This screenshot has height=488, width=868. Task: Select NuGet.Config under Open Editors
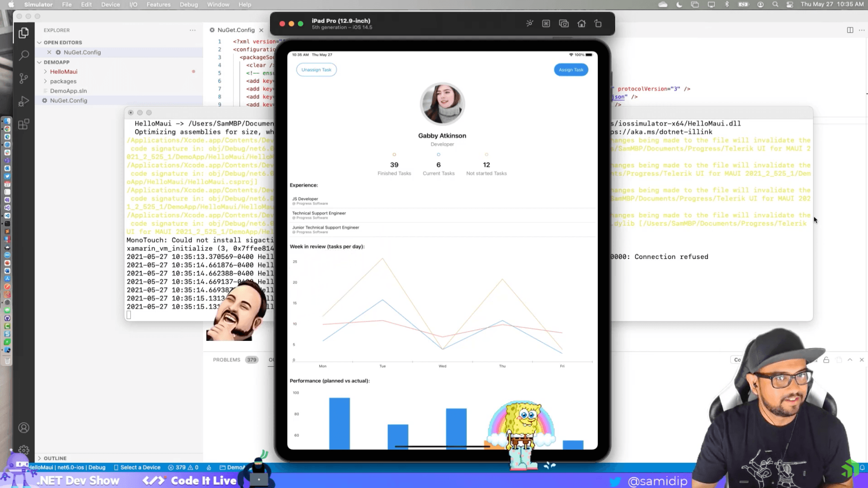tap(82, 52)
